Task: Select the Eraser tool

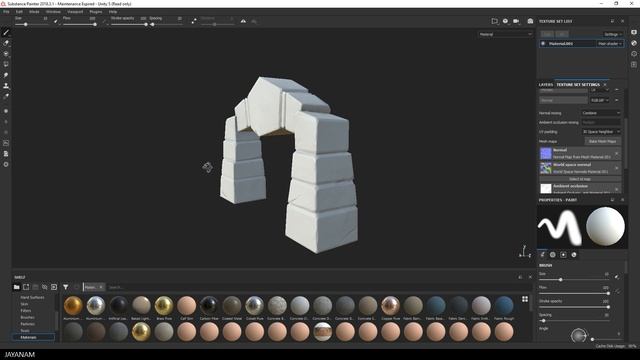Action: click(6, 43)
